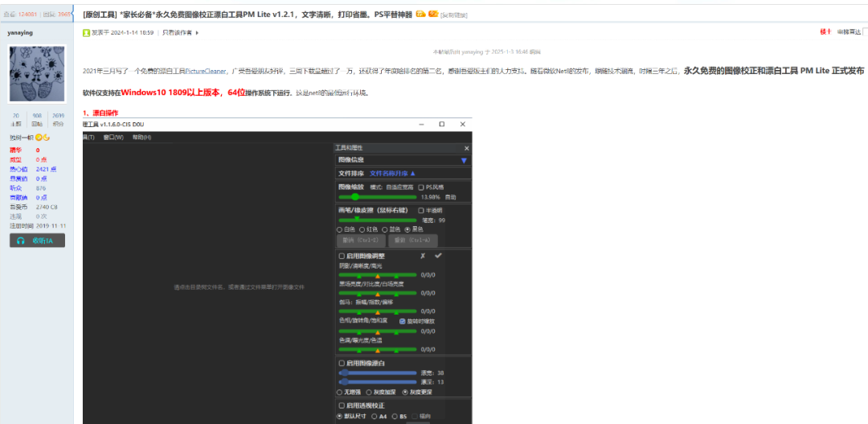This screenshot has width=868, height=424.
Task: Click 只看该作者 link
Action: tap(177, 33)
